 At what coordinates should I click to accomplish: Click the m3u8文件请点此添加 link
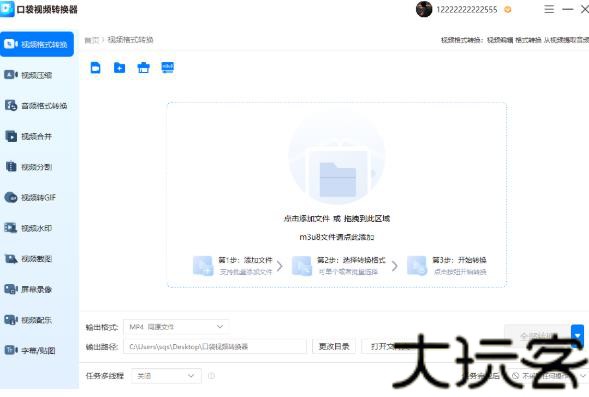(337, 237)
